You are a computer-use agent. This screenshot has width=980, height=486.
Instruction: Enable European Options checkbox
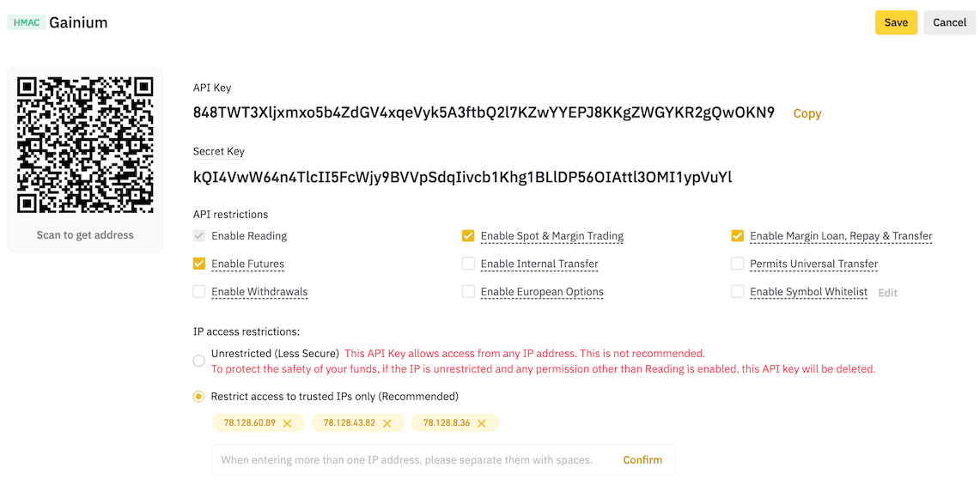[468, 292]
